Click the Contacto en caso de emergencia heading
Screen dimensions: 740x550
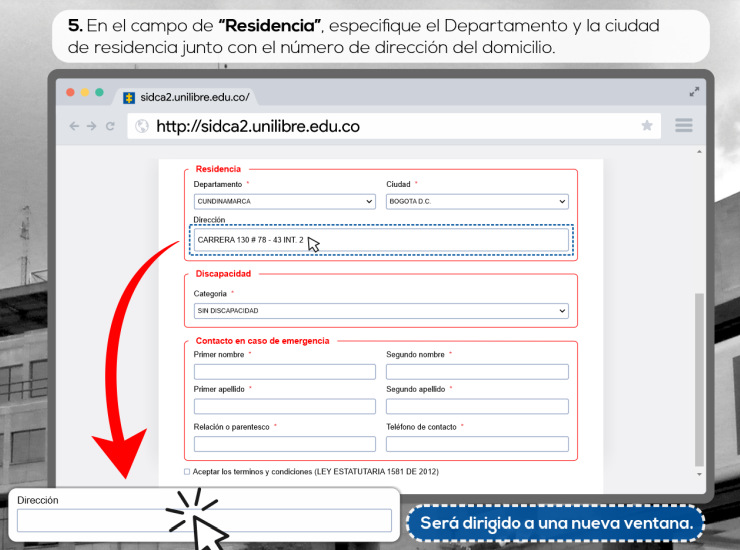pyautogui.click(x=262, y=341)
